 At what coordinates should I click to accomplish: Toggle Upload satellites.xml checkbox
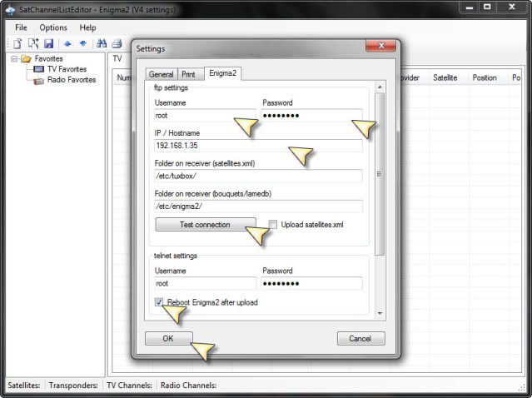(x=273, y=224)
